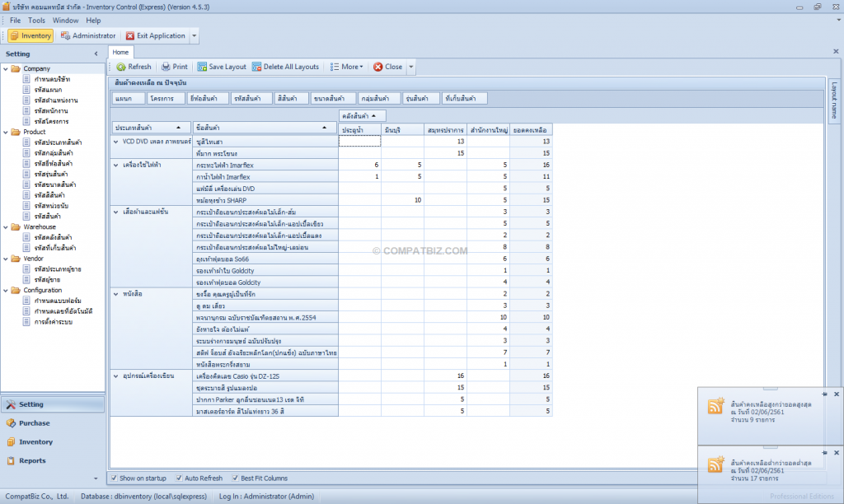Select the Home tab
The width and height of the screenshot is (844, 504).
[x=120, y=52]
